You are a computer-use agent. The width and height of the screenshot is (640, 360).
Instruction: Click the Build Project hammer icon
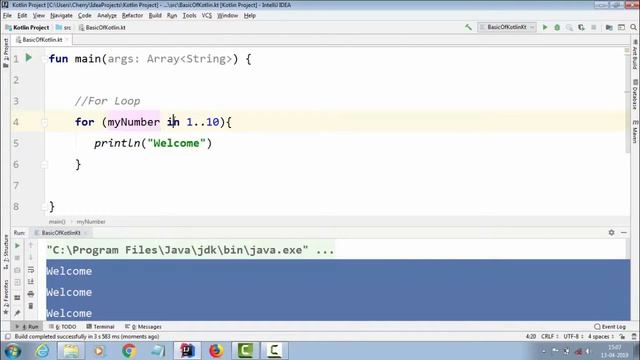pyautogui.click(x=468, y=27)
